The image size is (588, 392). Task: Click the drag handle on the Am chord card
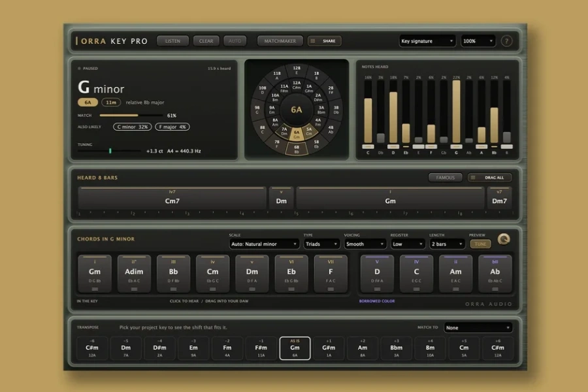[x=455, y=289]
